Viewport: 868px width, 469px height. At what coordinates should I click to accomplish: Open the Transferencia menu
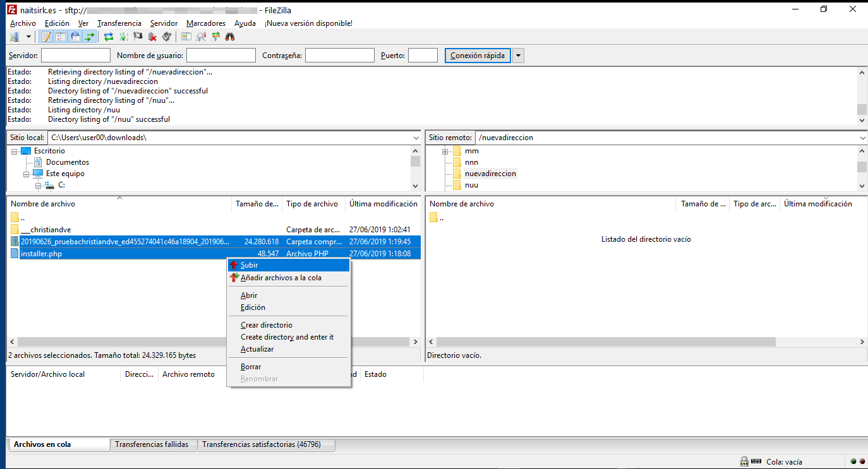pyautogui.click(x=119, y=23)
